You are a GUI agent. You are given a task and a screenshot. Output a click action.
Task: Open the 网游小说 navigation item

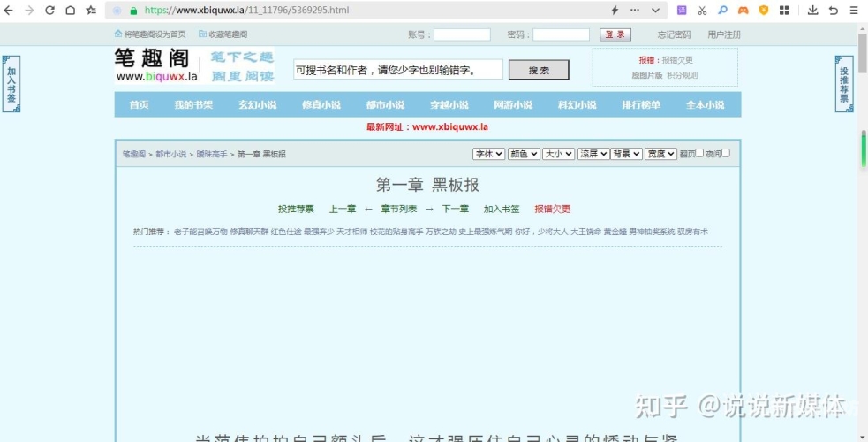(513, 104)
